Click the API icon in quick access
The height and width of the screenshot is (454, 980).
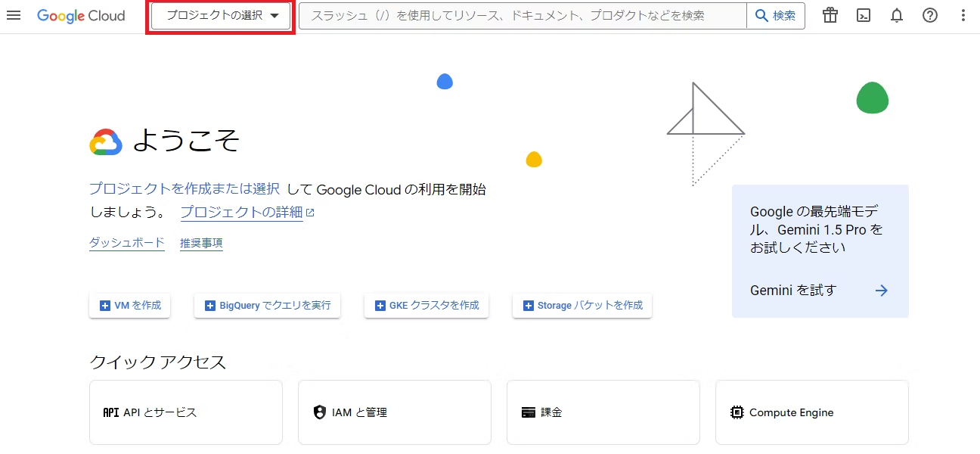111,412
